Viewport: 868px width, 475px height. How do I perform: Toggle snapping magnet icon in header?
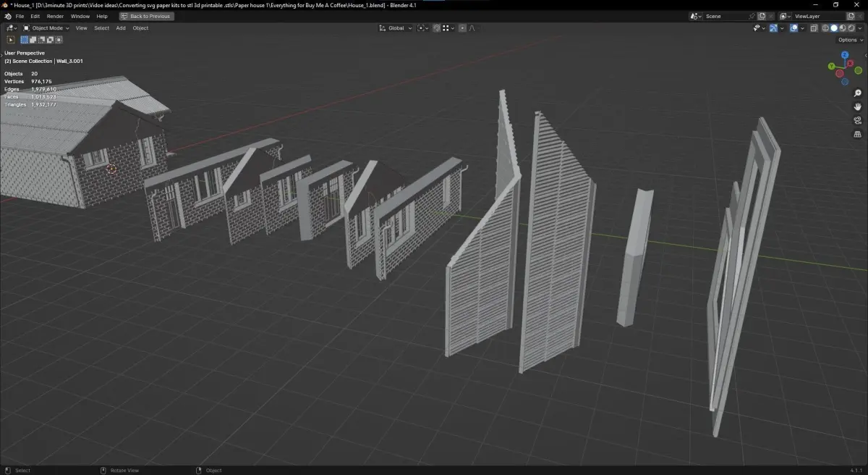click(x=438, y=28)
